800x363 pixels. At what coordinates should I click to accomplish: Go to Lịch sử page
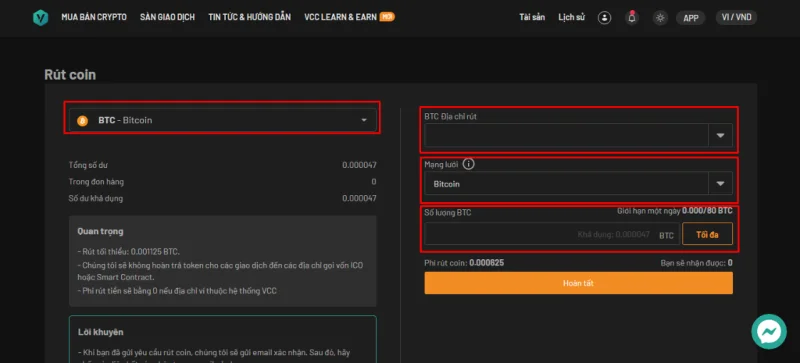(571, 17)
